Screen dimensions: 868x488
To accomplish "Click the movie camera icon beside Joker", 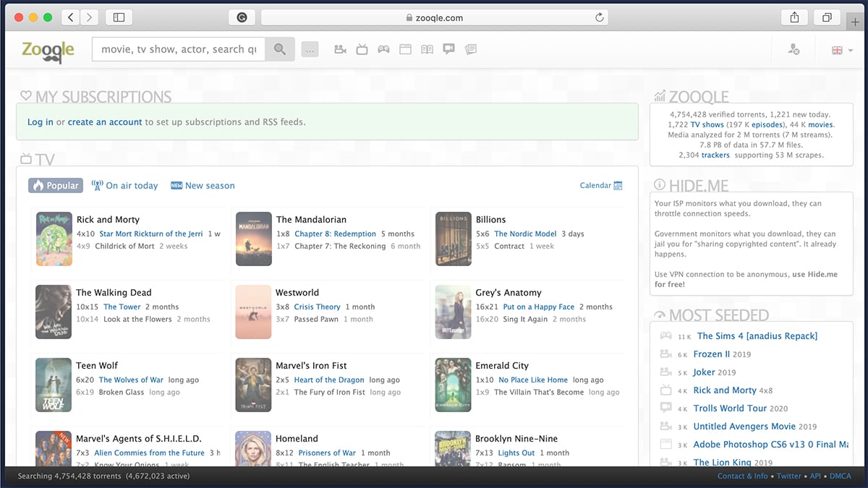I will (666, 372).
